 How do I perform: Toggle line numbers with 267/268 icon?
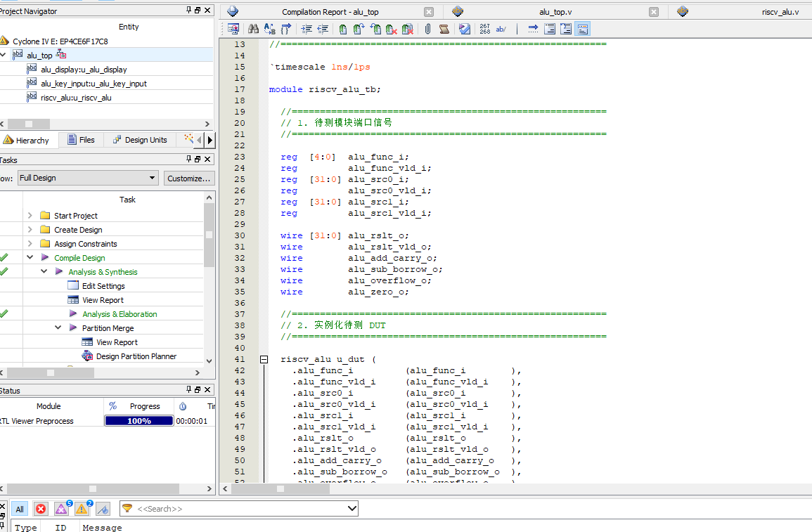(484, 29)
